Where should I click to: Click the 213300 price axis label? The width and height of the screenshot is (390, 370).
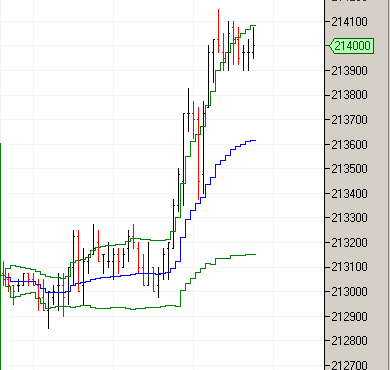349,218
